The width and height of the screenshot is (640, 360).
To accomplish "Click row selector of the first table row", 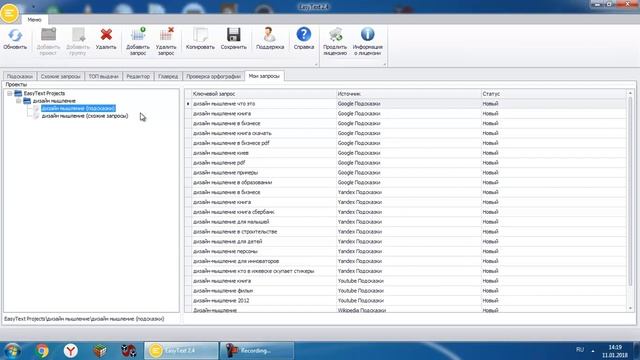I will click(188, 104).
